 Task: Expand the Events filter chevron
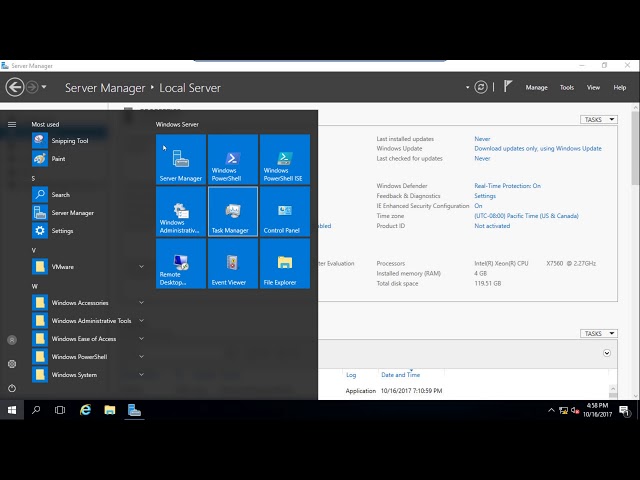(x=607, y=353)
